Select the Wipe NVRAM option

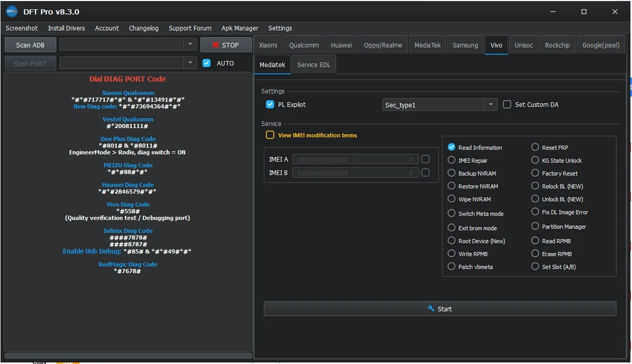(452, 199)
